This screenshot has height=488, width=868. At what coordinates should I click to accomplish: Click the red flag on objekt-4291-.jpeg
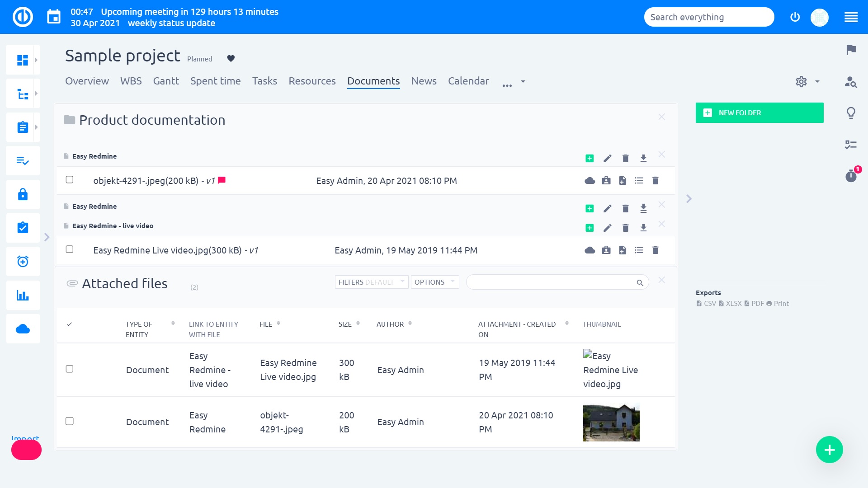pyautogui.click(x=222, y=180)
